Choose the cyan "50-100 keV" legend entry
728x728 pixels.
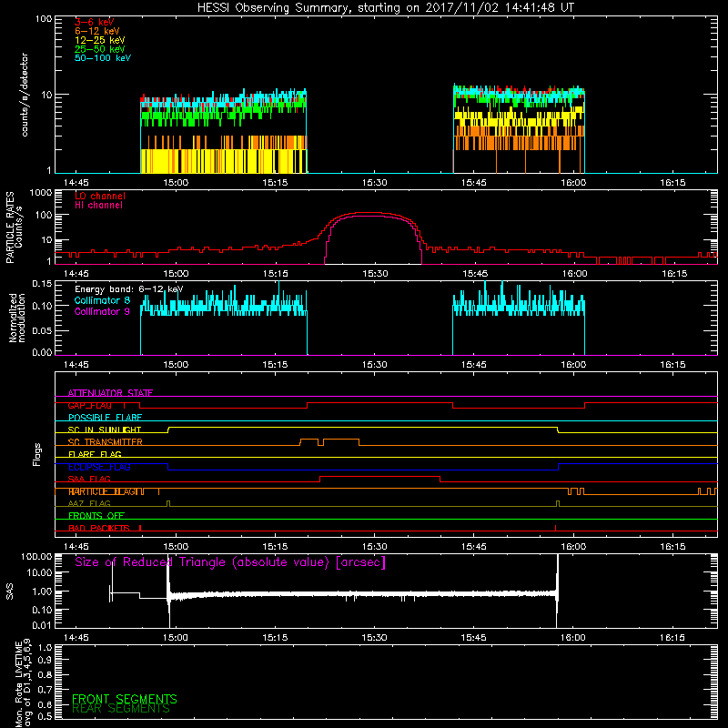coord(103,58)
